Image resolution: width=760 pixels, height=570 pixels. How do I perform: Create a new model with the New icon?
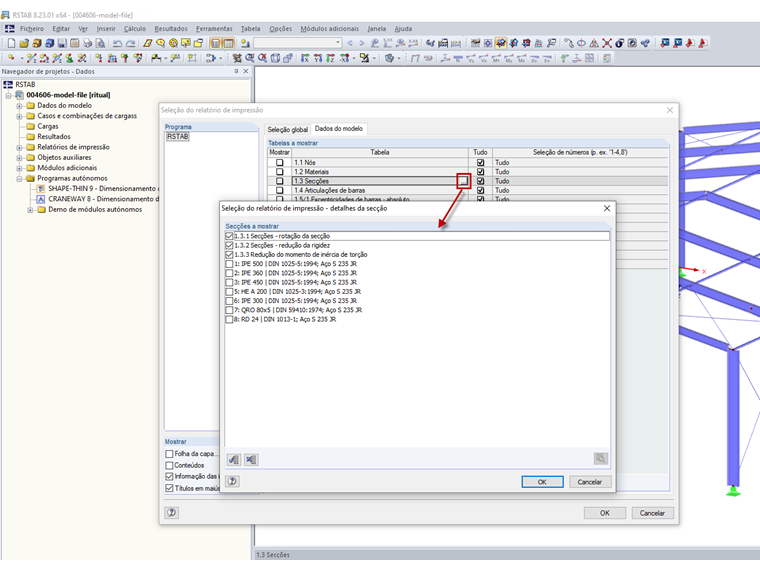click(11, 43)
